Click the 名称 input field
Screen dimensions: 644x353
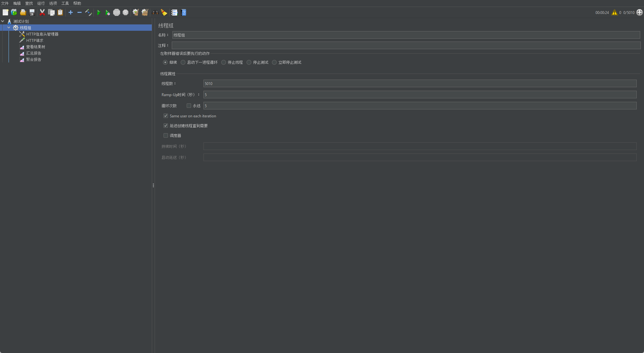(406, 35)
